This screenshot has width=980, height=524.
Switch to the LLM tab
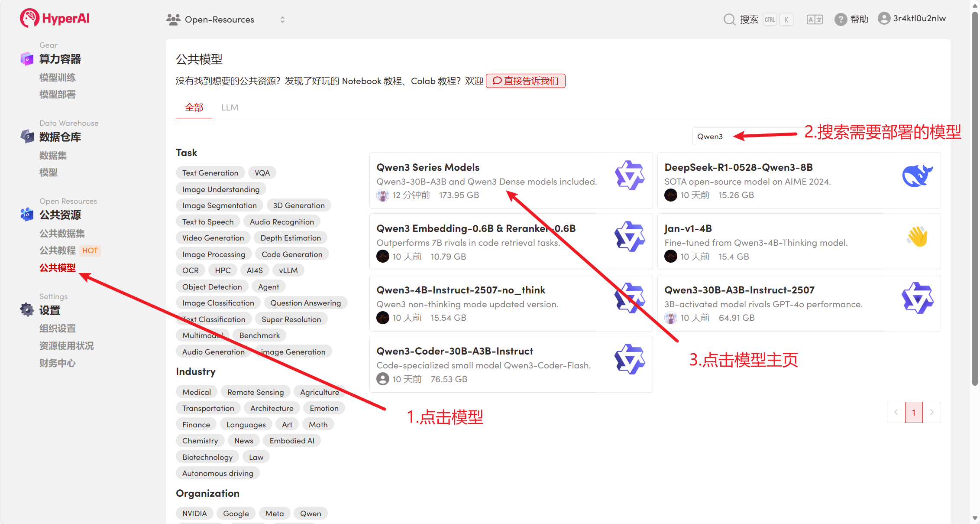click(x=230, y=107)
